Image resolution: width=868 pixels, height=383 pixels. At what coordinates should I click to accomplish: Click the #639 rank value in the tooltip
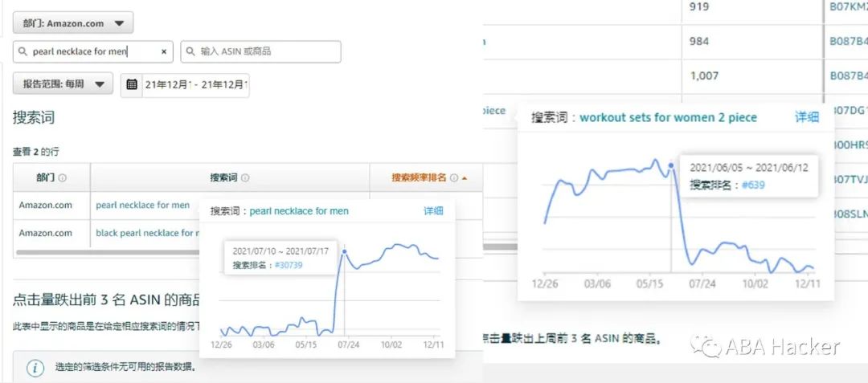[753, 185]
